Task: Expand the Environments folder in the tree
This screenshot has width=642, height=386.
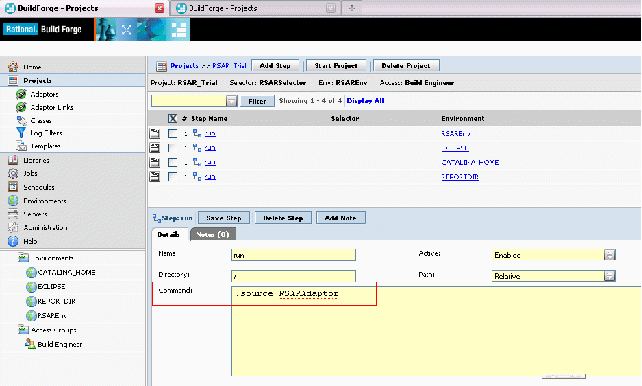Action: [x=23, y=257]
